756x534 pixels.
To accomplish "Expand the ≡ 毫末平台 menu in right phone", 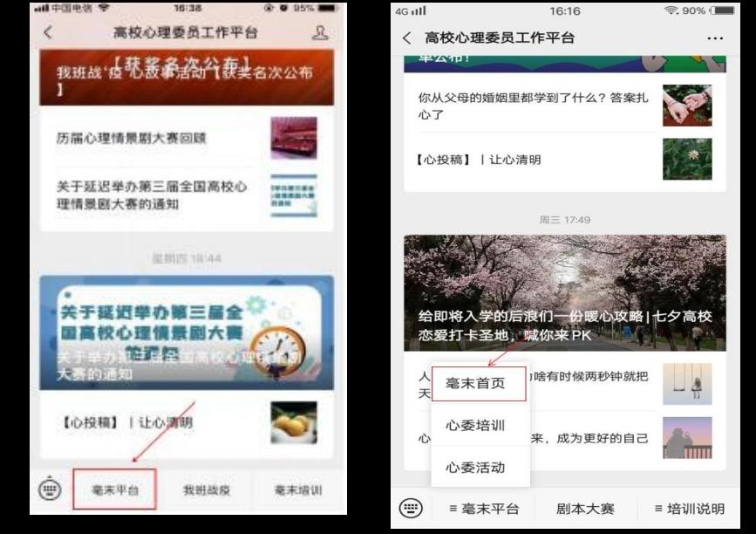I will pyautogui.click(x=483, y=509).
